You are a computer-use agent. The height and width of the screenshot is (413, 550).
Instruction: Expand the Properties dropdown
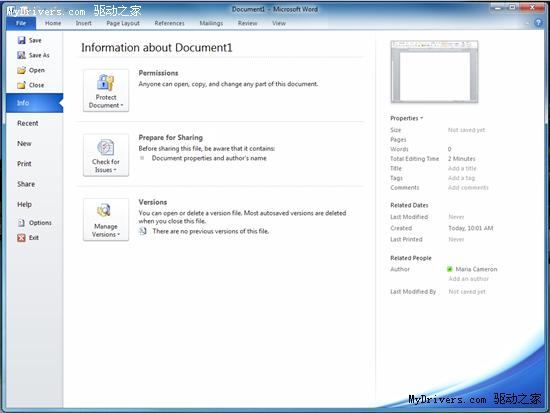pos(407,118)
